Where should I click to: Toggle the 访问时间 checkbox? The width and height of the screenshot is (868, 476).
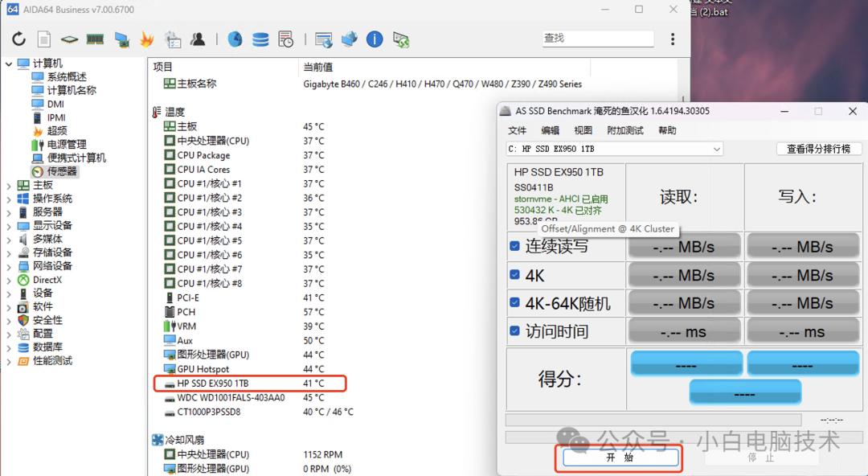click(x=515, y=330)
